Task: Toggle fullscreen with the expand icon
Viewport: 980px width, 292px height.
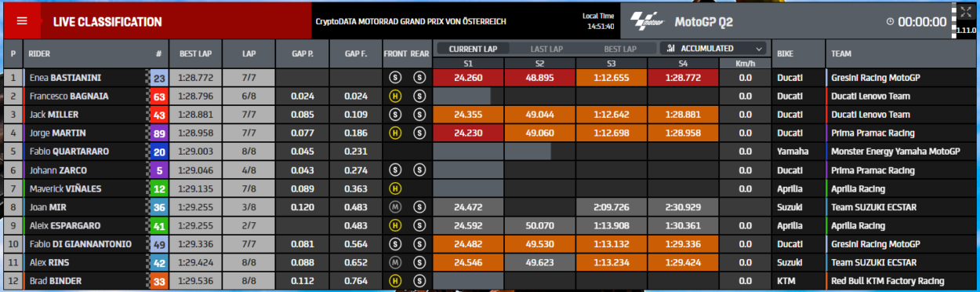Action: click(965, 12)
